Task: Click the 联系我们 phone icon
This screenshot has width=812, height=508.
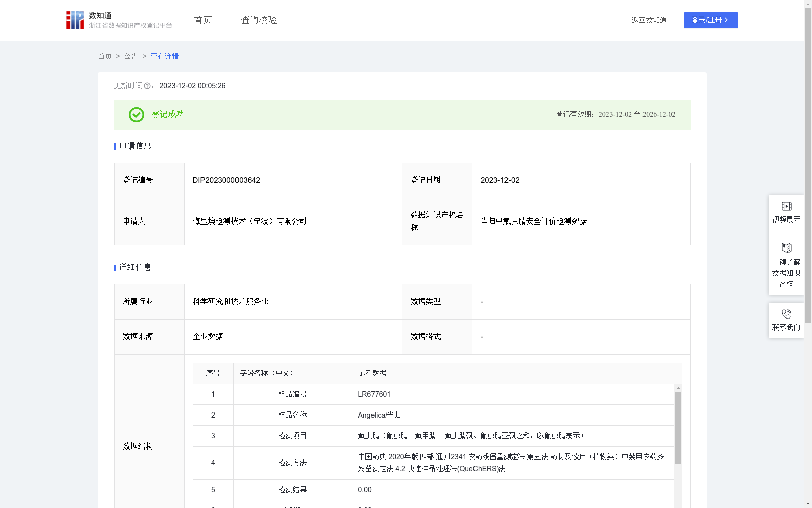Action: (x=786, y=314)
